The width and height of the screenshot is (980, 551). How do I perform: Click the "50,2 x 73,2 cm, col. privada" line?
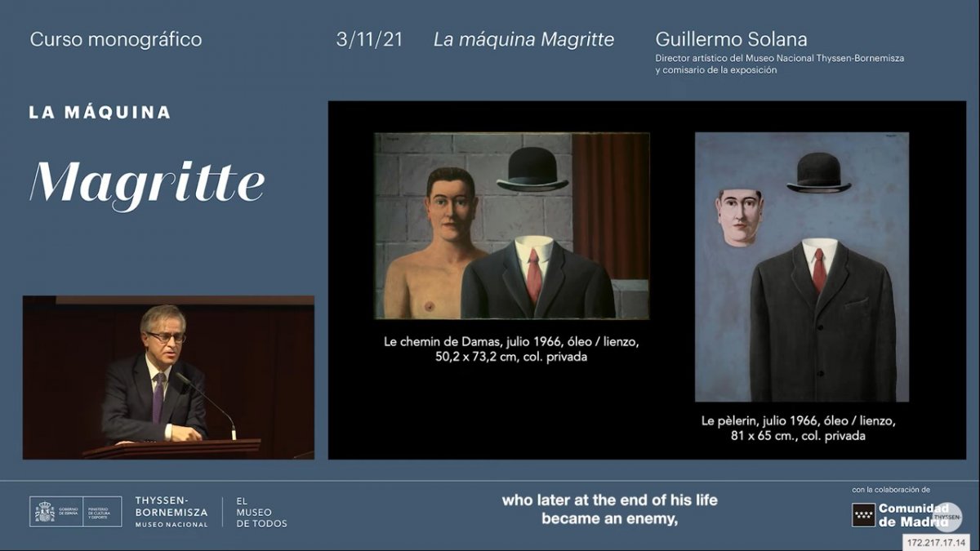point(511,358)
